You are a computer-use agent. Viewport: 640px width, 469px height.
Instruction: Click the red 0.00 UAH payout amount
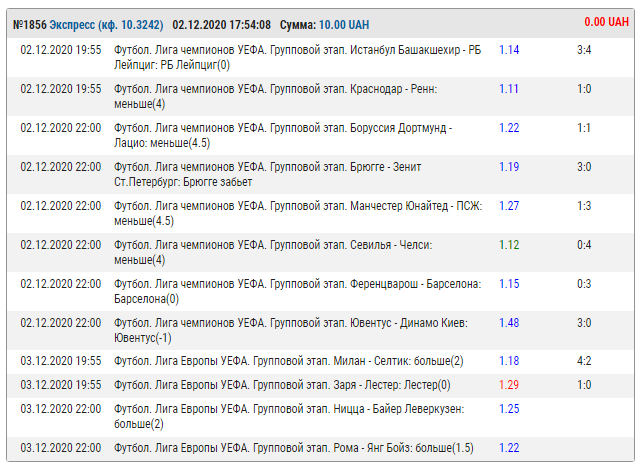click(606, 22)
